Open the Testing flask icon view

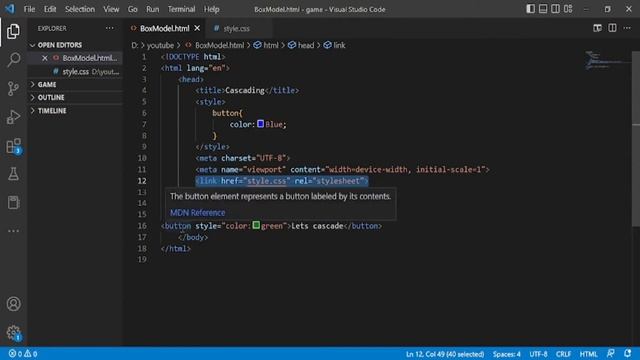13,174
